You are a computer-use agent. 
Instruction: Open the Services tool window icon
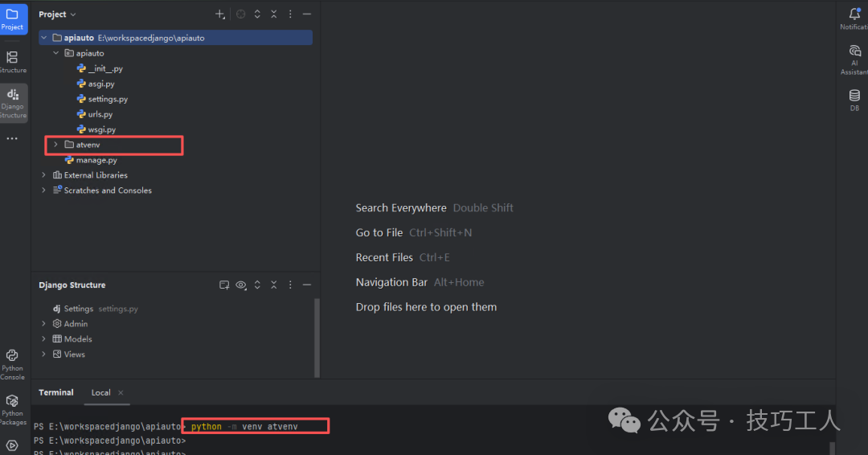pyautogui.click(x=12, y=445)
